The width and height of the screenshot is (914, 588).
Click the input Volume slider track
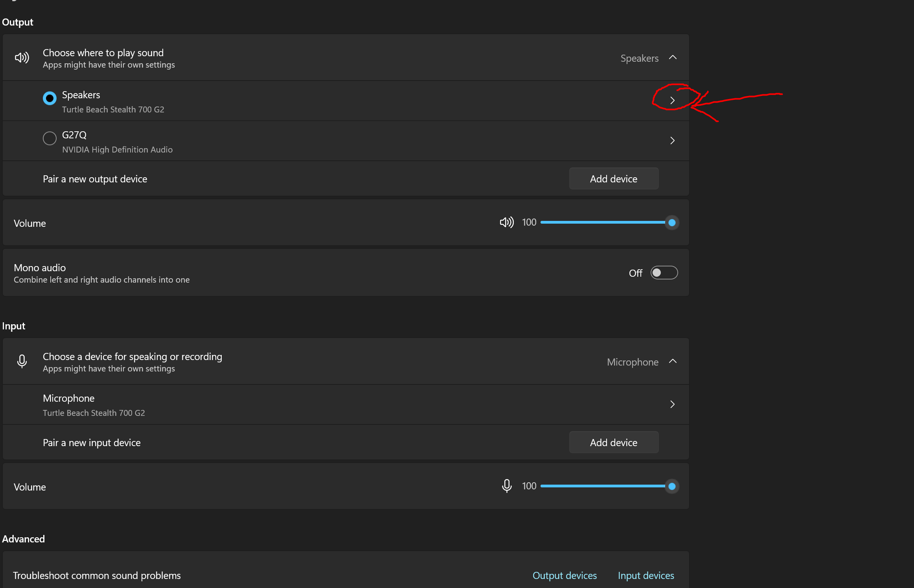tap(601, 486)
